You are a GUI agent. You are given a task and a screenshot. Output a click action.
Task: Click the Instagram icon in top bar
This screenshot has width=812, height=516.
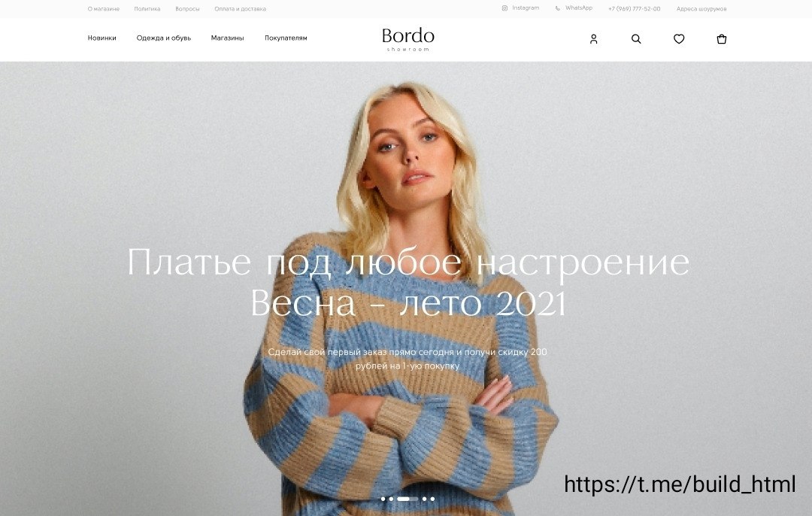[x=504, y=8]
